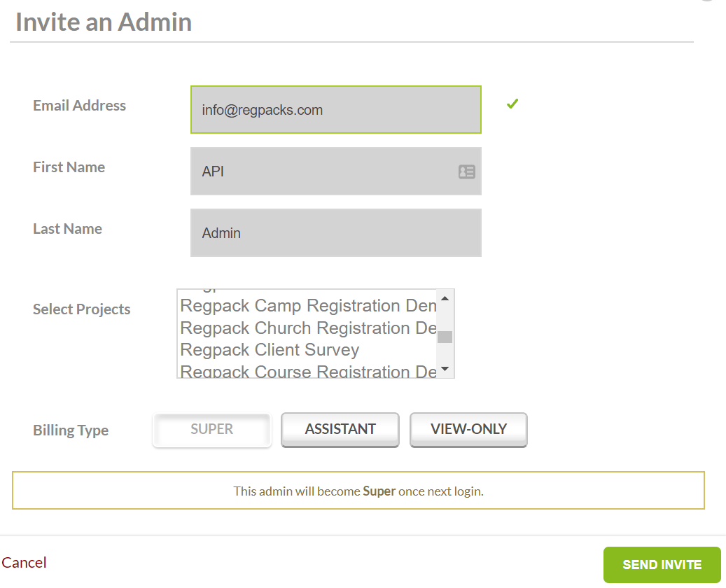Set billing type to Super
This screenshot has width=726, height=588.
pos(211,430)
